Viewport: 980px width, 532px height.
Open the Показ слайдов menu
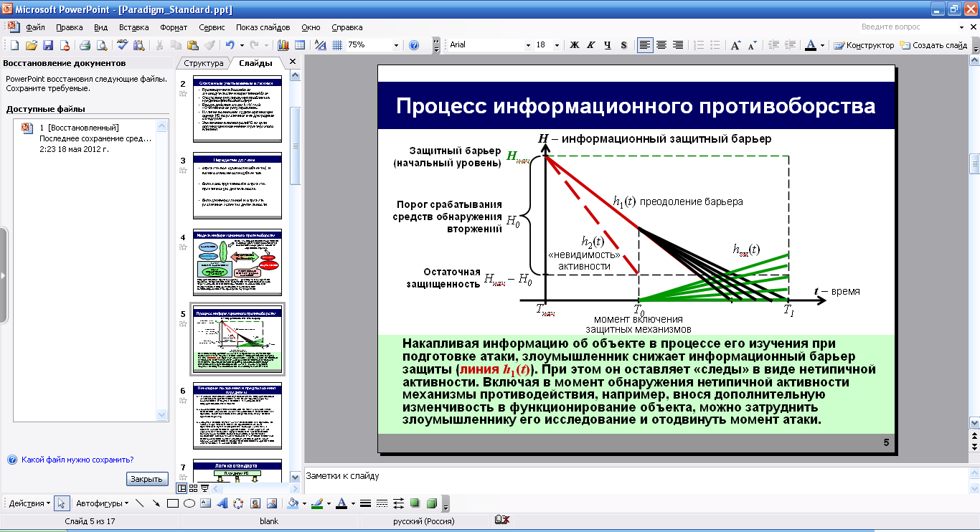coord(263,27)
